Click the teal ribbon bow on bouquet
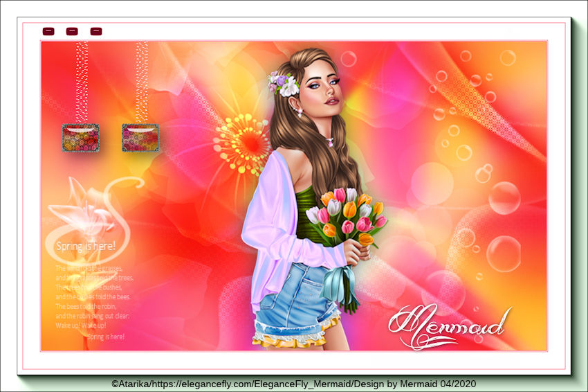588x392 pixels. 342,284
